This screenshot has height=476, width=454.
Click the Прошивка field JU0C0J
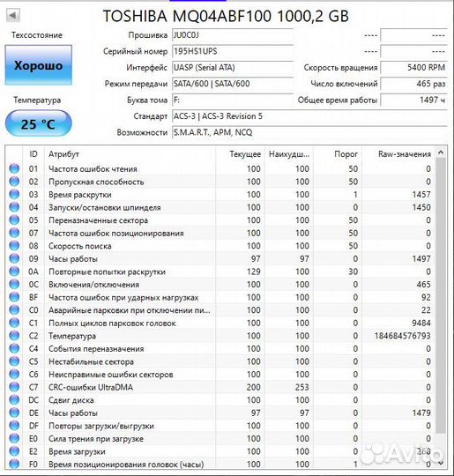[x=233, y=35]
